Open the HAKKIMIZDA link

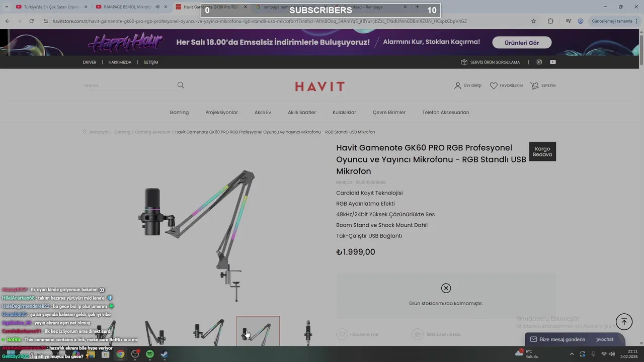click(120, 62)
